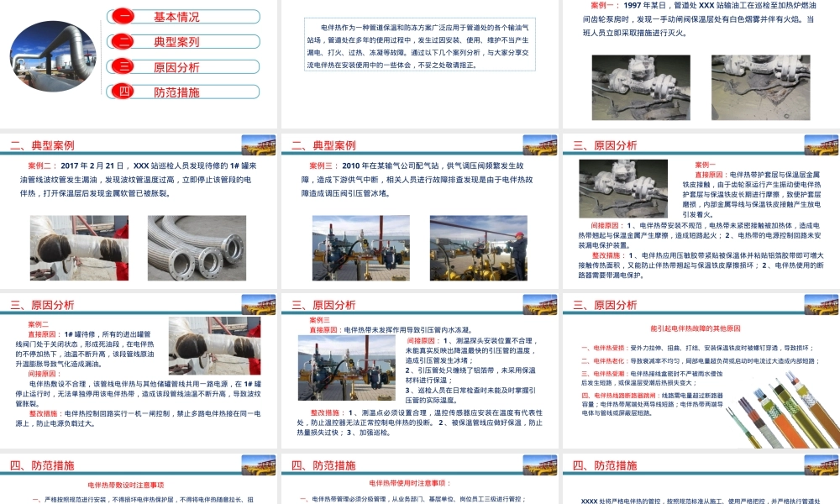Select the left gear pump valve photo in 案例一
840x504 pixels.
(641, 87)
